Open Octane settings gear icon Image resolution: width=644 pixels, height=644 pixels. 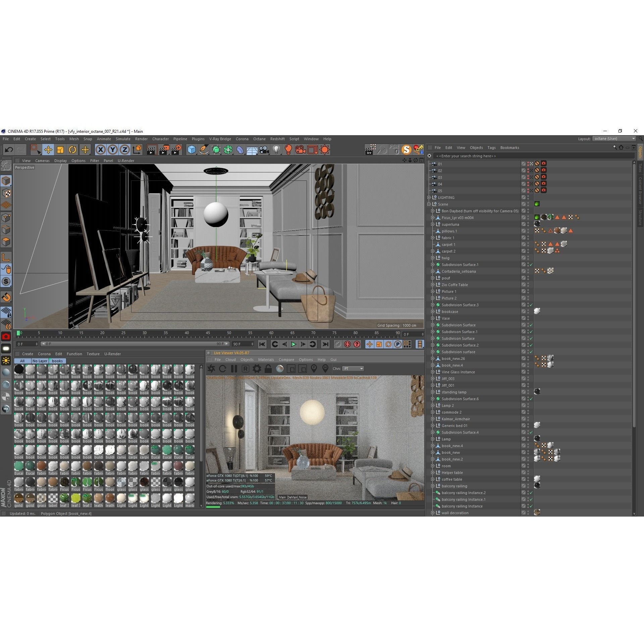pyautogui.click(x=257, y=369)
